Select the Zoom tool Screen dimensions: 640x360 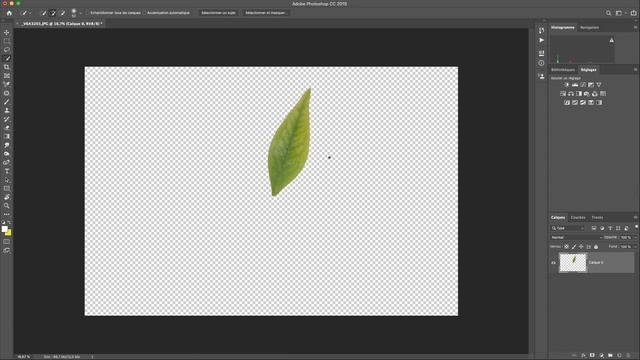click(x=7, y=206)
